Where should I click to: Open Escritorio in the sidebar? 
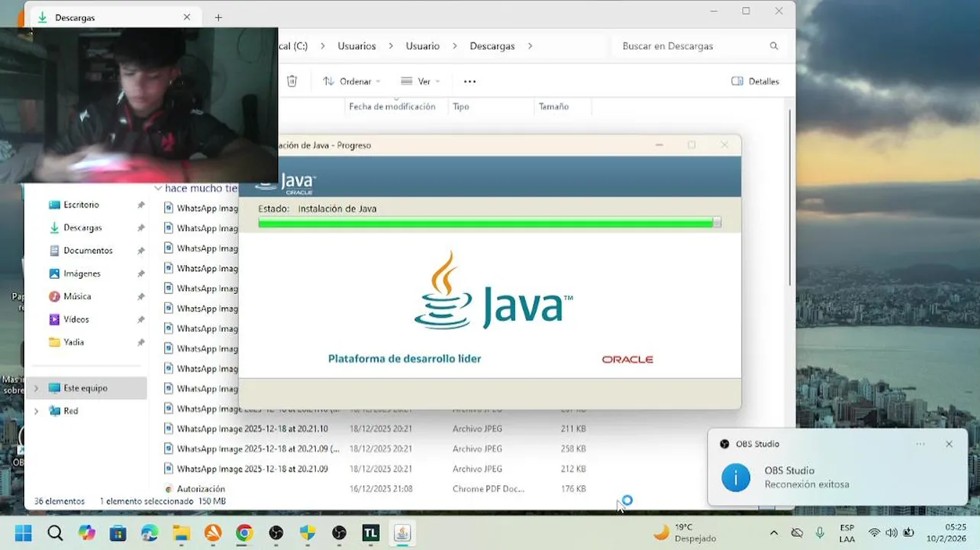[81, 205]
